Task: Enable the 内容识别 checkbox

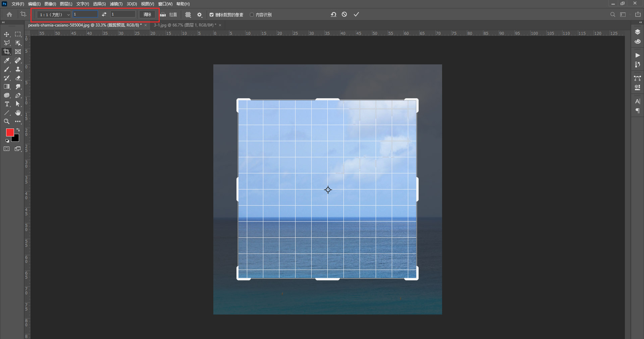Action: pos(252,15)
